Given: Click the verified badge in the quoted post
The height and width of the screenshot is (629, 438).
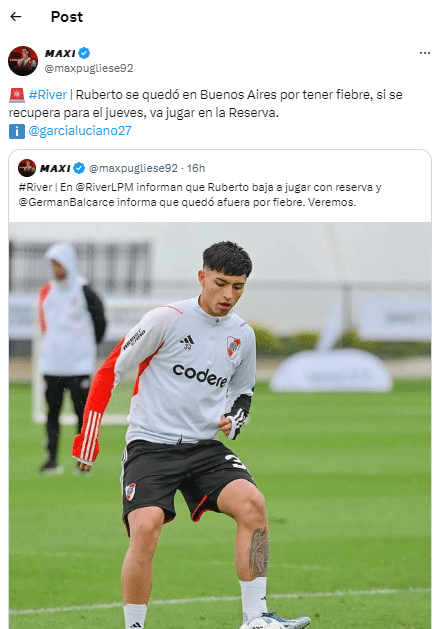Looking at the screenshot, I should 79,168.
